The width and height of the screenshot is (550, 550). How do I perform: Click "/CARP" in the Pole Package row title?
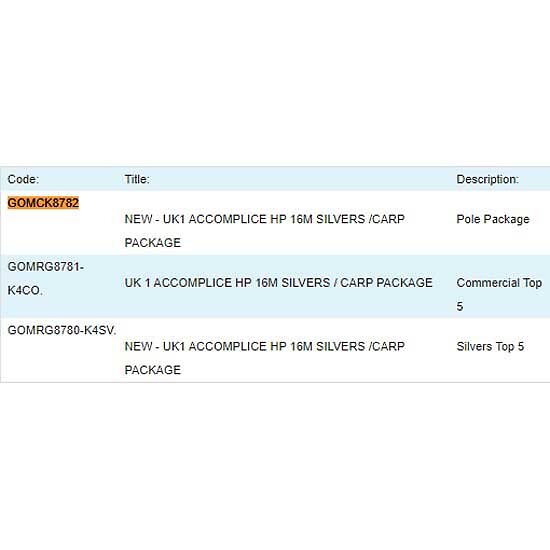coord(387,219)
